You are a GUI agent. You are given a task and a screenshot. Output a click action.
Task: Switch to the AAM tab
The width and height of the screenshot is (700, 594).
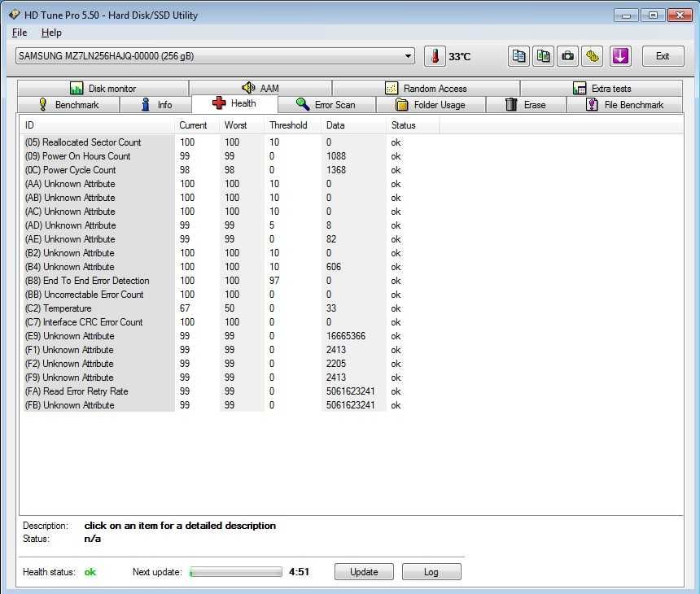[x=260, y=89]
